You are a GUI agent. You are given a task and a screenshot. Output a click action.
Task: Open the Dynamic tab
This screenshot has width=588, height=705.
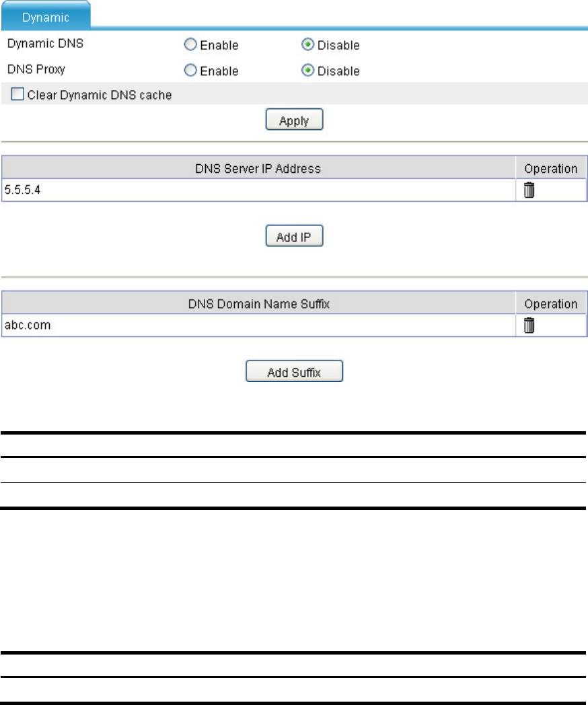(x=46, y=17)
